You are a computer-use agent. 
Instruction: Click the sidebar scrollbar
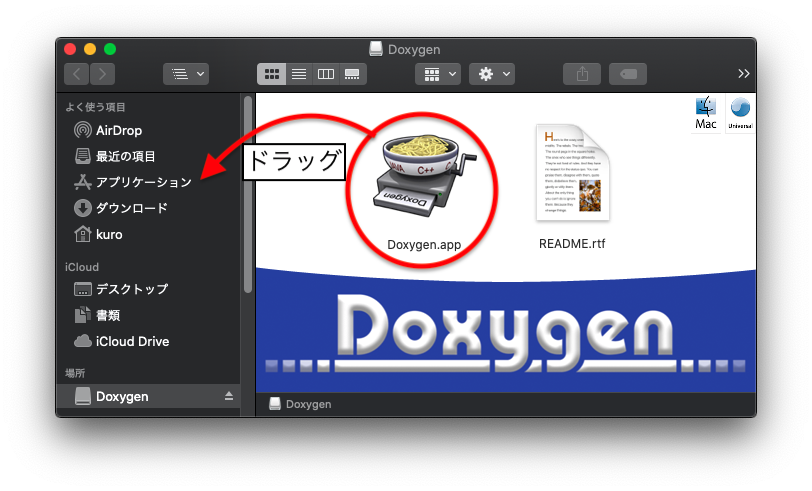point(248,194)
